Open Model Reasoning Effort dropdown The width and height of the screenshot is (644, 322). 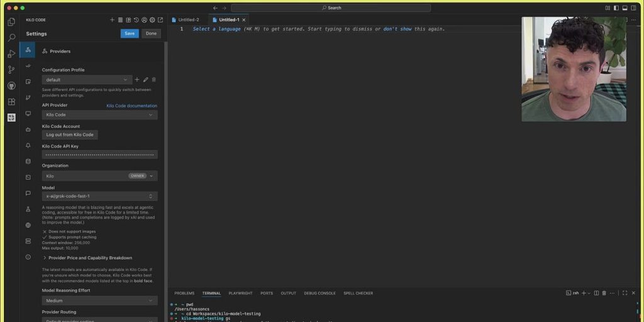(99, 301)
